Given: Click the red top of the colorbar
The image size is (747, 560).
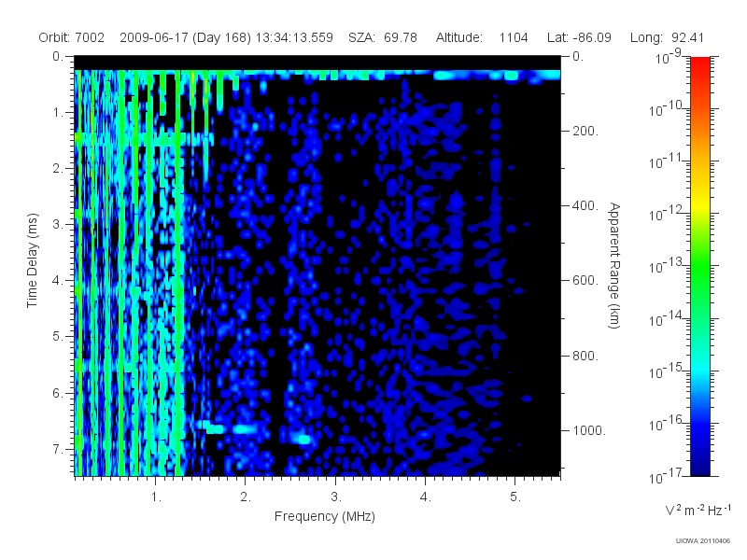Looking at the screenshot, I should point(700,64).
